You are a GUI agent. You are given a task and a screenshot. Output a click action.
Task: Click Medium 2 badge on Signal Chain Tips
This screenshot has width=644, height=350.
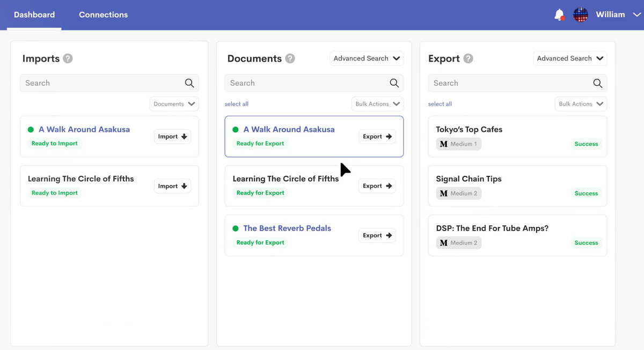pos(459,193)
